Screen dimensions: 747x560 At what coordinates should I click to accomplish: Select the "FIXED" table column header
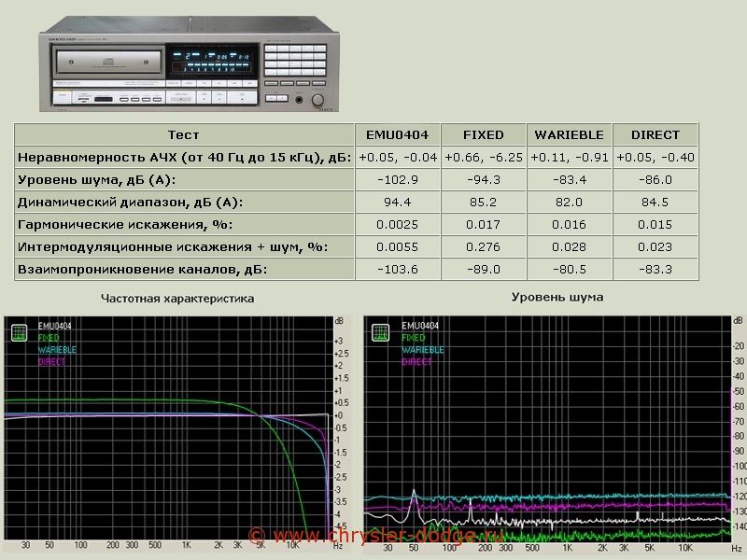484,134
